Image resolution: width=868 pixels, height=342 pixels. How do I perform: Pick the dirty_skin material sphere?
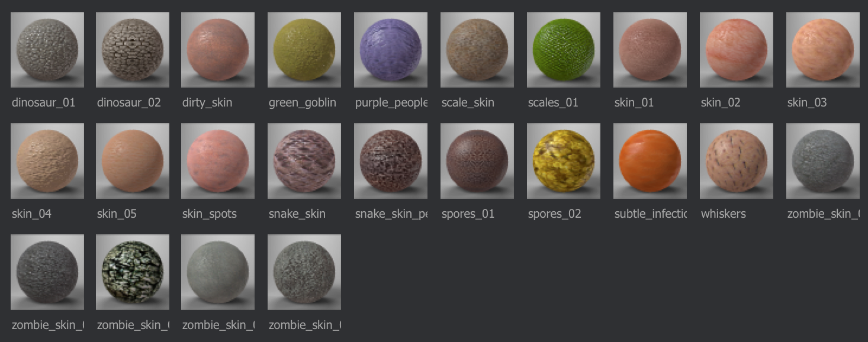click(218, 50)
